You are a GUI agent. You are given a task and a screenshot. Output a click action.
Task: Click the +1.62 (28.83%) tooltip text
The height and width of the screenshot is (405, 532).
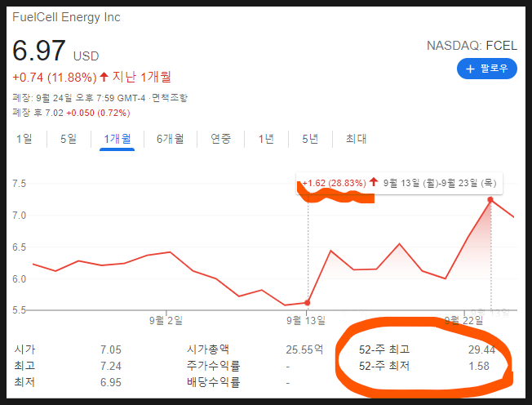(335, 184)
